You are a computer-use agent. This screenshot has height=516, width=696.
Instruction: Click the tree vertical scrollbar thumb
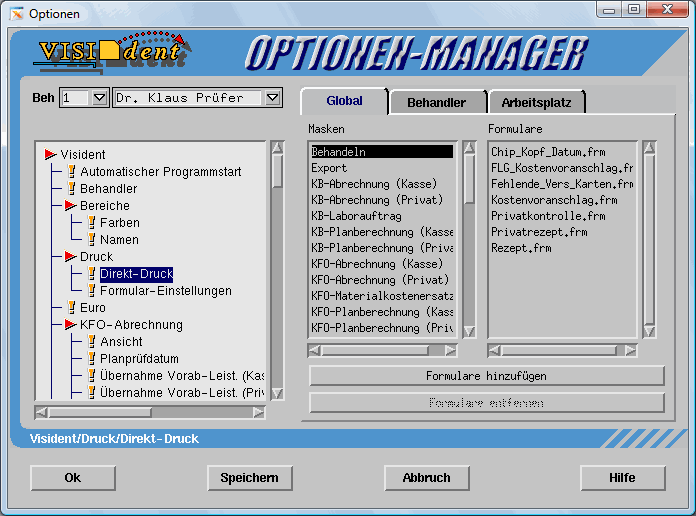[x=277, y=171]
